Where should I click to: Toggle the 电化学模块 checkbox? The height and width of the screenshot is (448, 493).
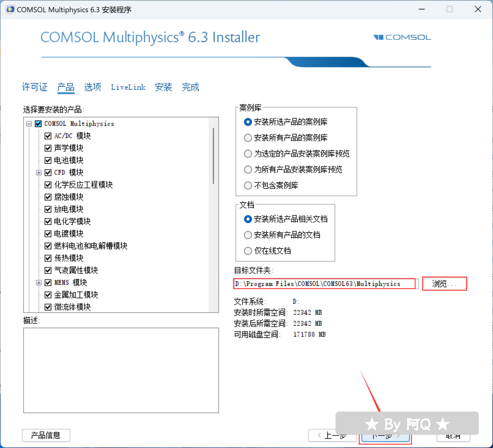pos(48,222)
